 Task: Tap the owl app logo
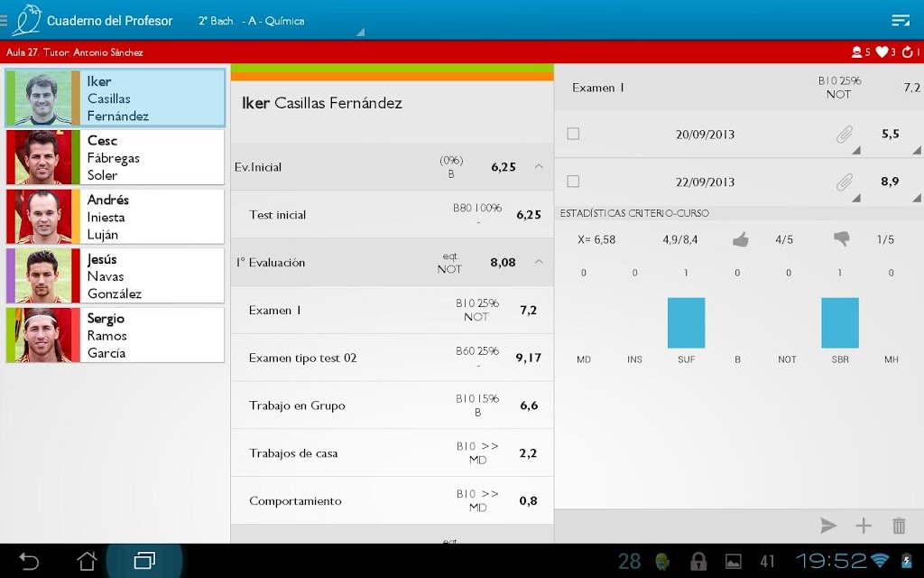[x=26, y=20]
